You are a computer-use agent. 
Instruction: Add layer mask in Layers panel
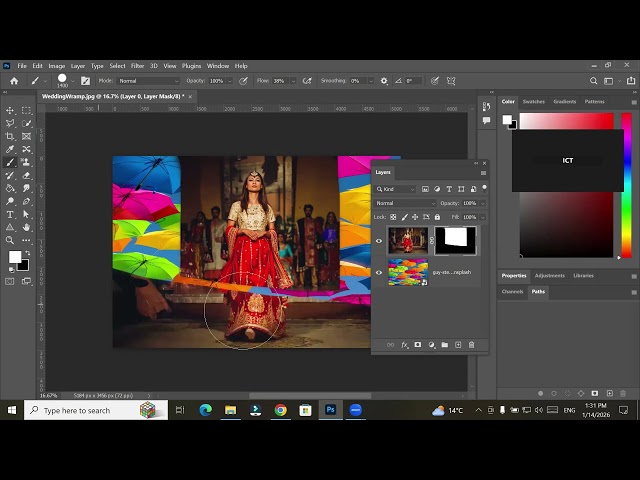pos(418,345)
